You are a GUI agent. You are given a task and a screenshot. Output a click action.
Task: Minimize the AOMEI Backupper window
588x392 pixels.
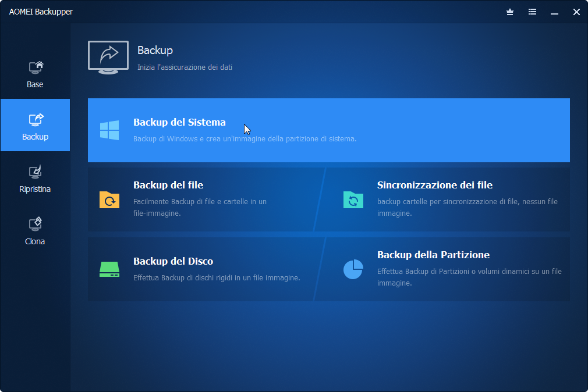(x=555, y=12)
